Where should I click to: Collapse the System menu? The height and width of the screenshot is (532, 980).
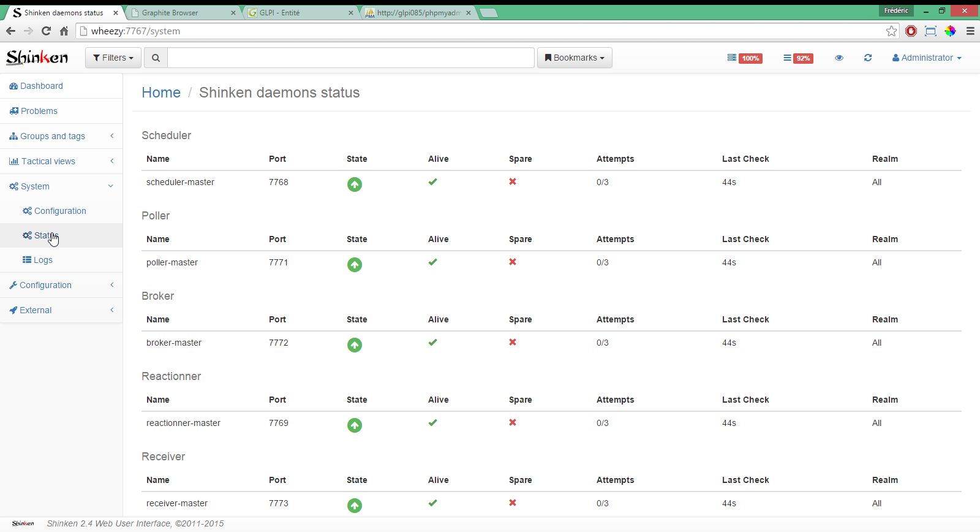(x=61, y=186)
